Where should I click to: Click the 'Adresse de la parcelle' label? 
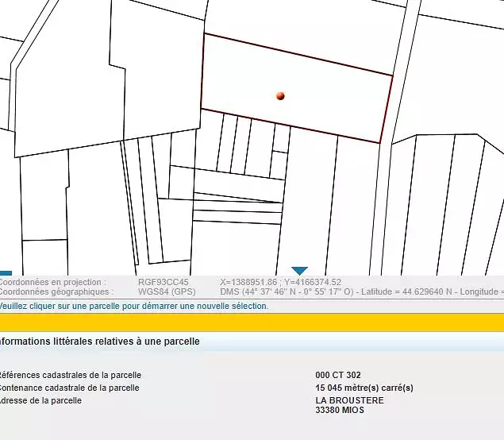pyautogui.click(x=40, y=400)
